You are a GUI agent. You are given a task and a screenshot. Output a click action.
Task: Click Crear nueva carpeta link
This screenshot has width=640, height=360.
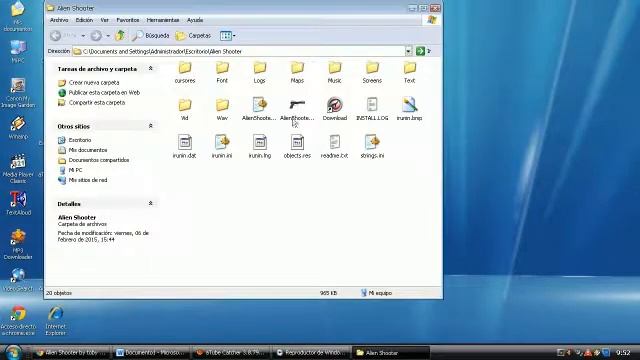point(94,82)
